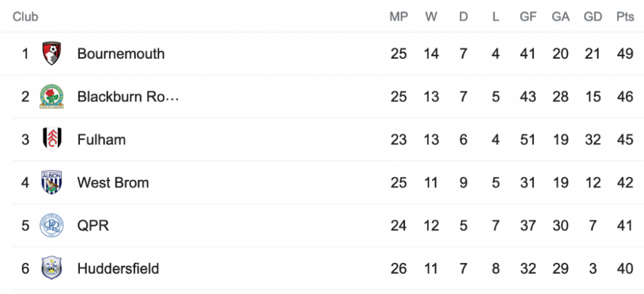
Task: Open the truncated Blackburn Rovers team link
Action: (128, 97)
